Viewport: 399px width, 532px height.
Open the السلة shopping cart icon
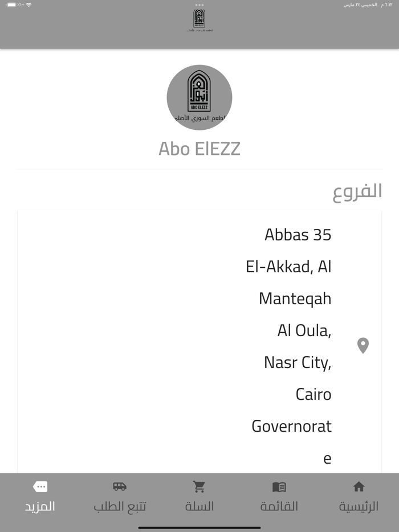click(199, 487)
